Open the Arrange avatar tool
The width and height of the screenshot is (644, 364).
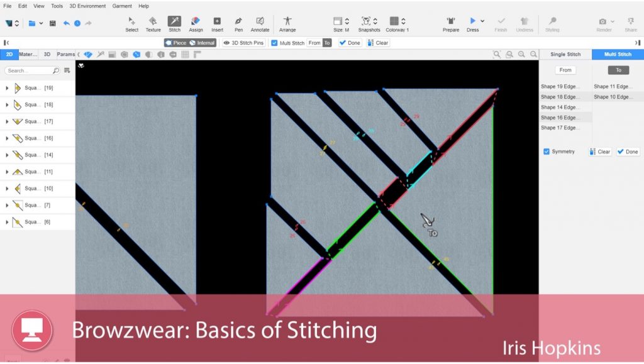point(287,23)
